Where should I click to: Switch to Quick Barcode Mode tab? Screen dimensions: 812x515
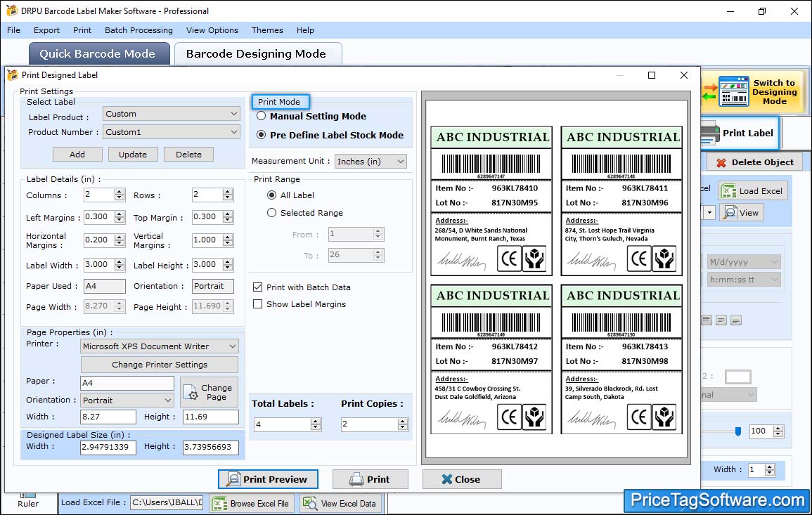[98, 54]
